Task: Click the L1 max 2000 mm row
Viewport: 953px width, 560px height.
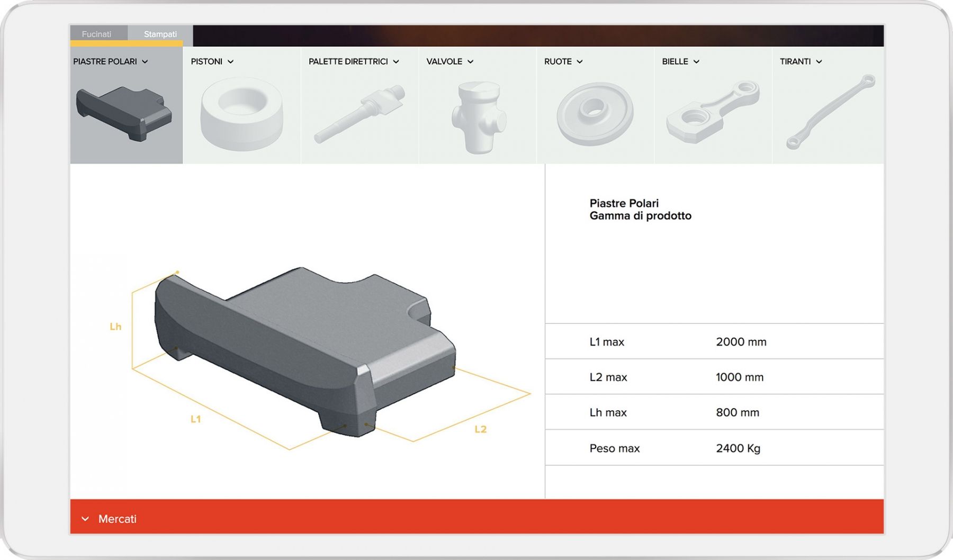Action: [715, 341]
